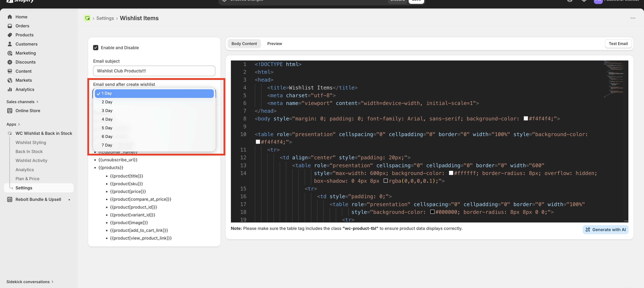This screenshot has height=288, width=644.
Task: Open the Online Store sales channel link
Action: click(x=28, y=111)
